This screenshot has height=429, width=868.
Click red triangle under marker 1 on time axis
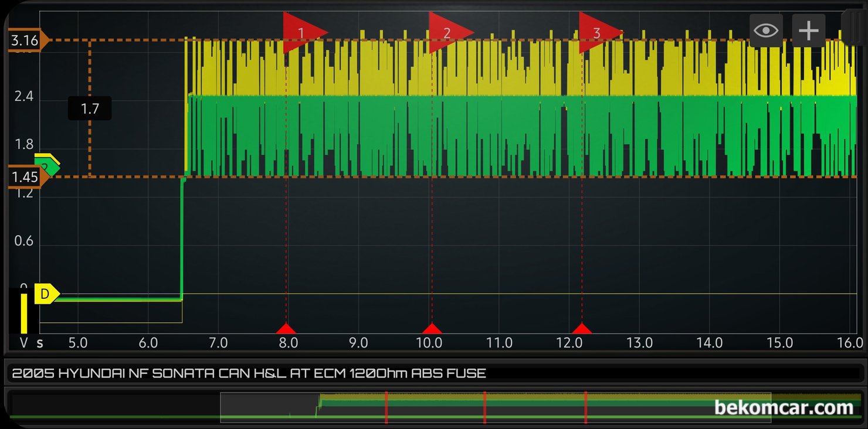(286, 329)
